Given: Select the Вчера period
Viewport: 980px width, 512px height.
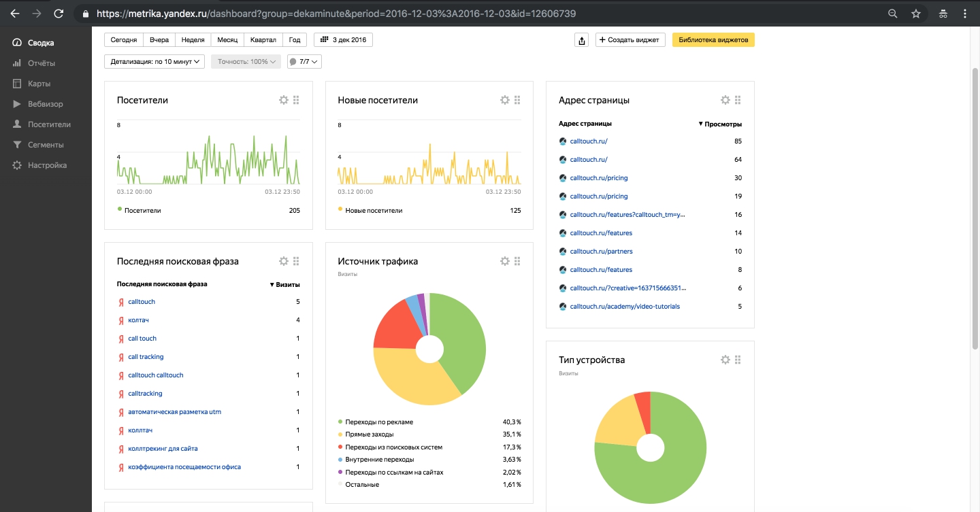Looking at the screenshot, I should point(159,40).
